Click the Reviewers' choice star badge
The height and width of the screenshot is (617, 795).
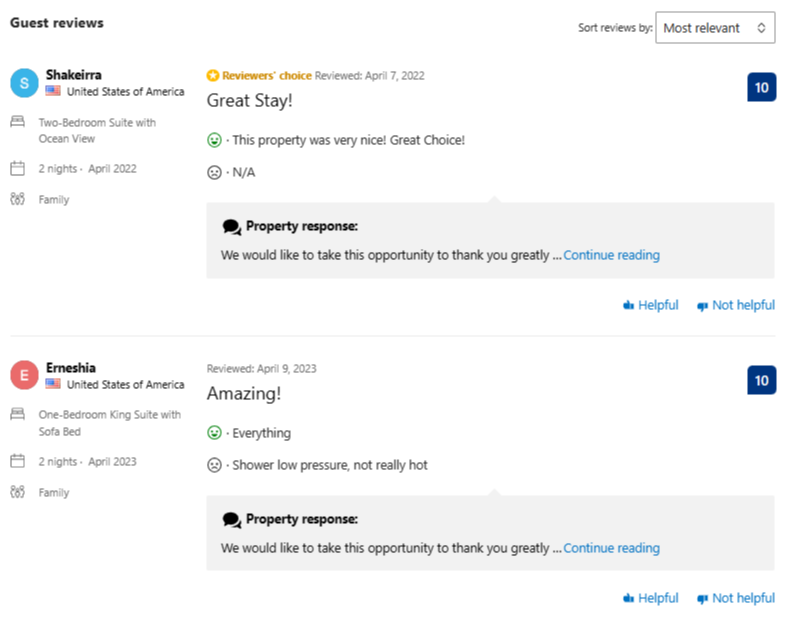pos(213,76)
